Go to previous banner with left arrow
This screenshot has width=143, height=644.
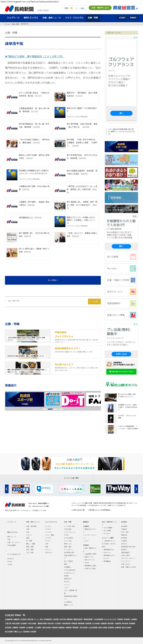(7, 489)
